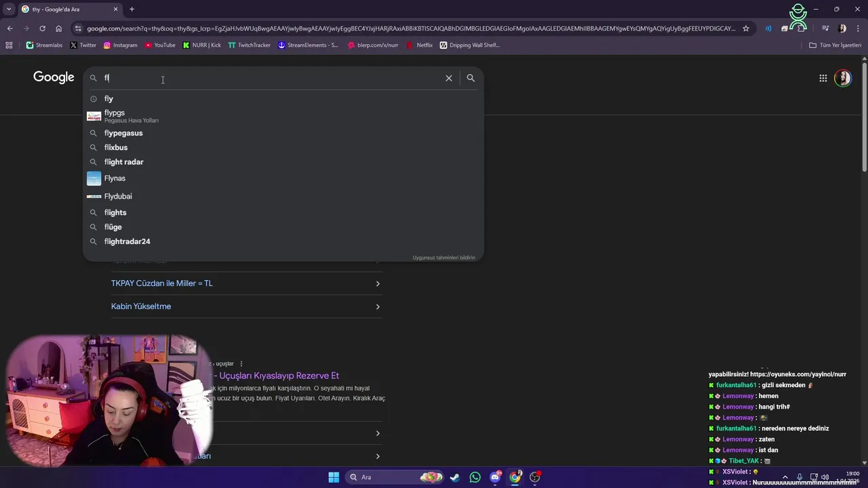Open the Streamlabs bookmark
868x488 pixels.
tap(44, 45)
